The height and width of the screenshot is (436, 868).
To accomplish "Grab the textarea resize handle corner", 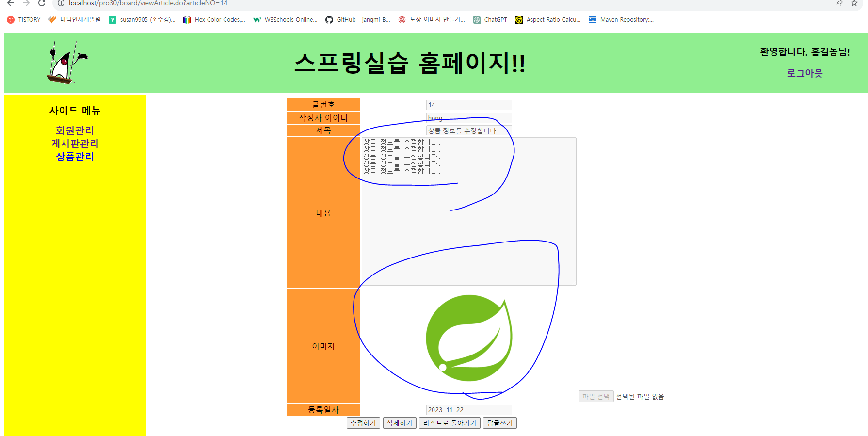I will [574, 283].
